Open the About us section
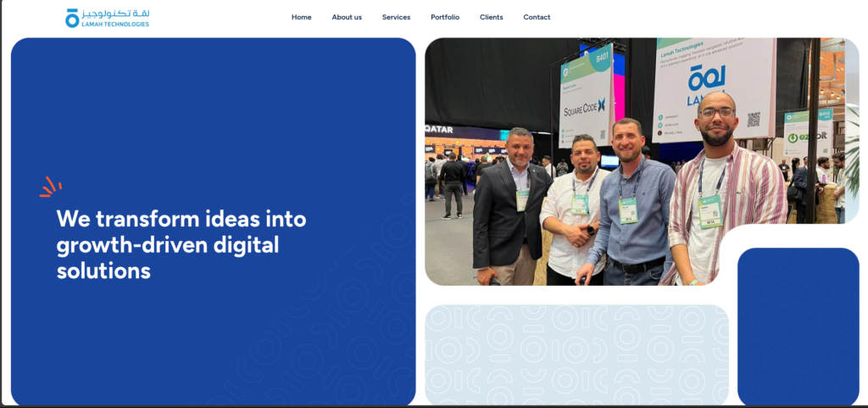Viewport: 868px width, 408px height. pos(347,17)
